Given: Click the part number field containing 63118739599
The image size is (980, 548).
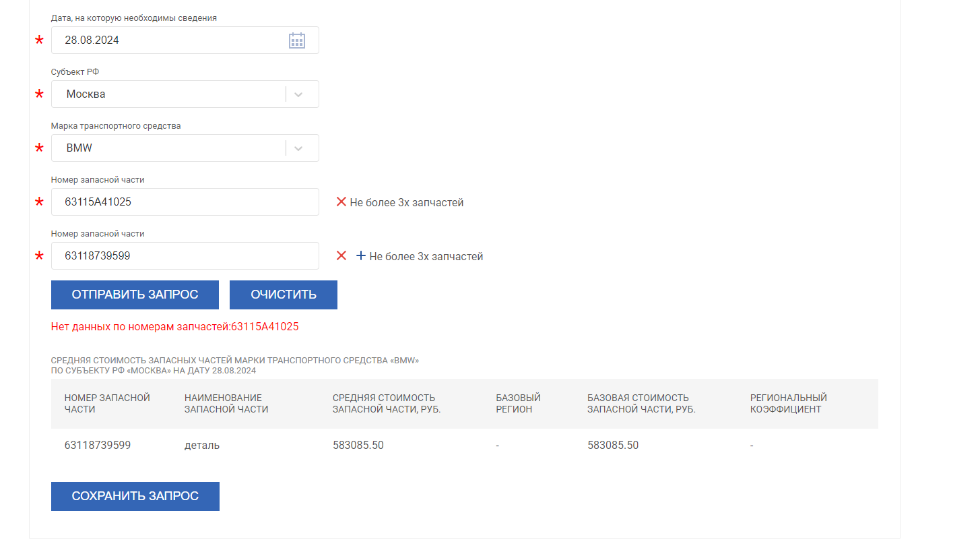Looking at the screenshot, I should click(185, 256).
